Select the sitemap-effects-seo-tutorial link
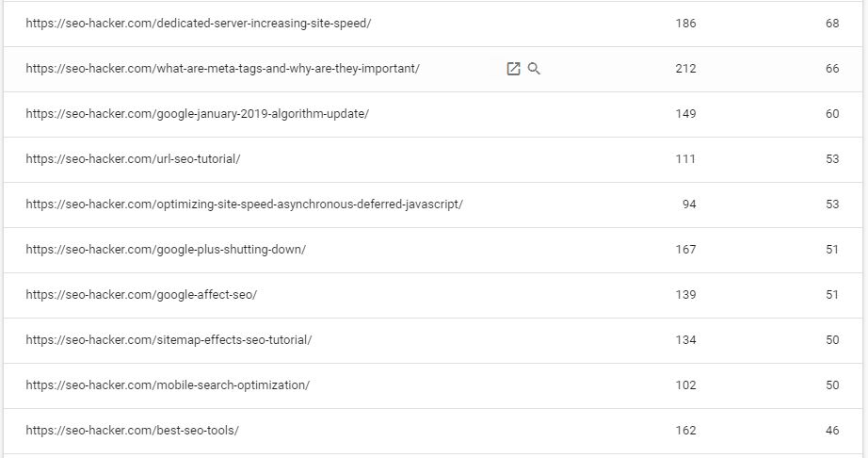The image size is (868, 458). point(169,340)
